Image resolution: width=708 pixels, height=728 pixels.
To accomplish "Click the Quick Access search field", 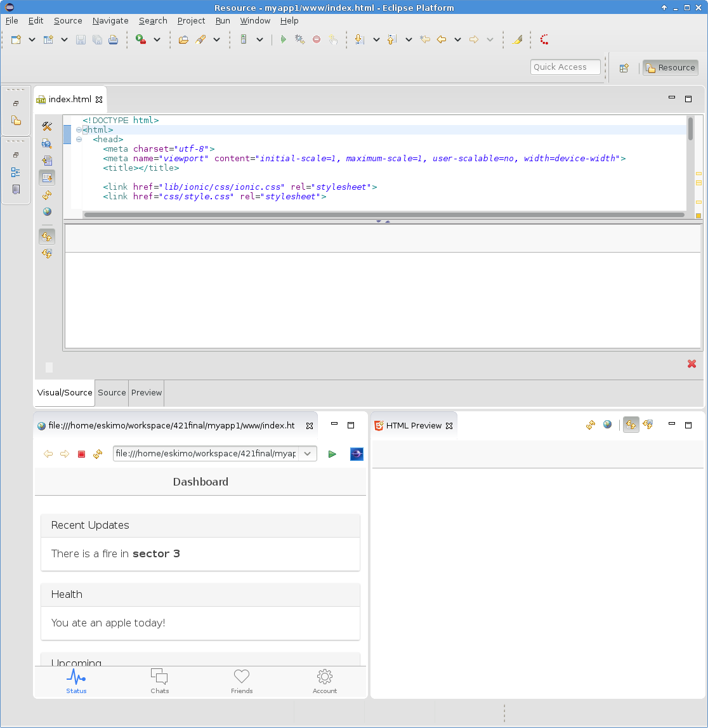I will [565, 67].
